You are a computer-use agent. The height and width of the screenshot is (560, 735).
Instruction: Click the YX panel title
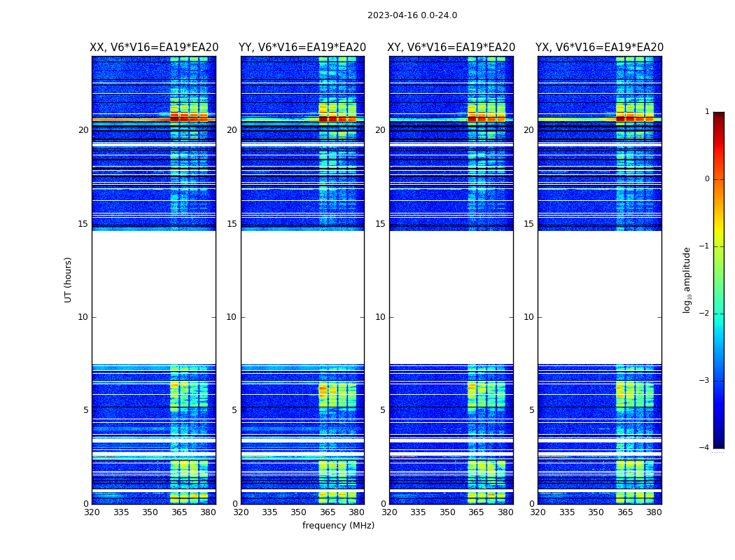pyautogui.click(x=599, y=48)
